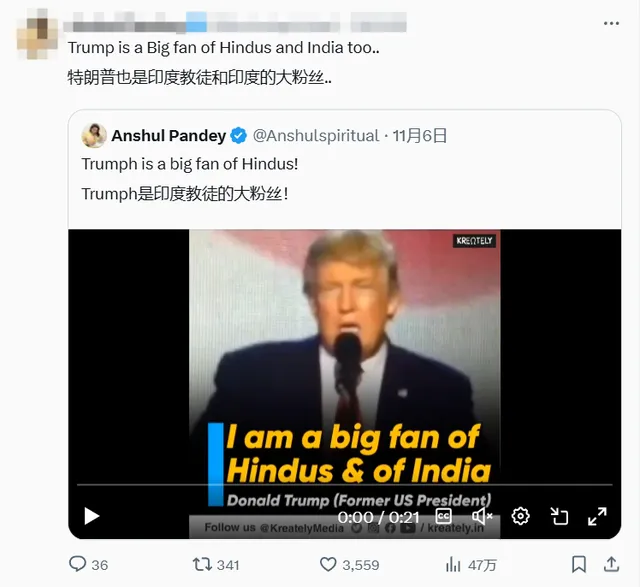Open replies with 36 comments

[x=78, y=564]
